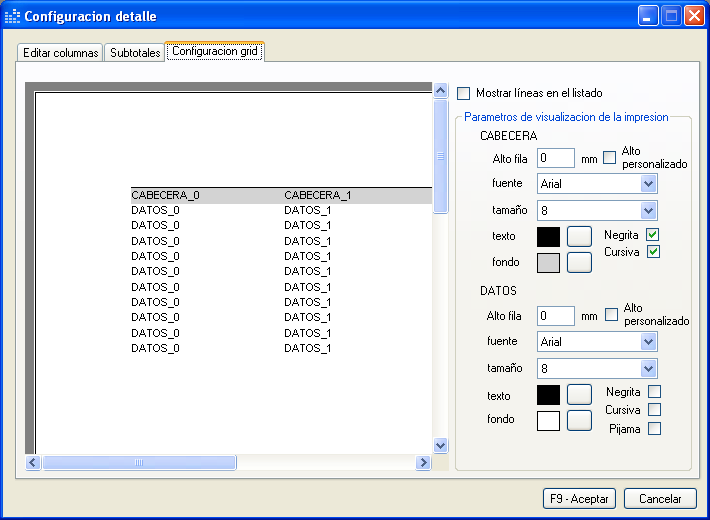710x520 pixels.
Task: Click scroll right arrow under preview
Action: [423, 463]
